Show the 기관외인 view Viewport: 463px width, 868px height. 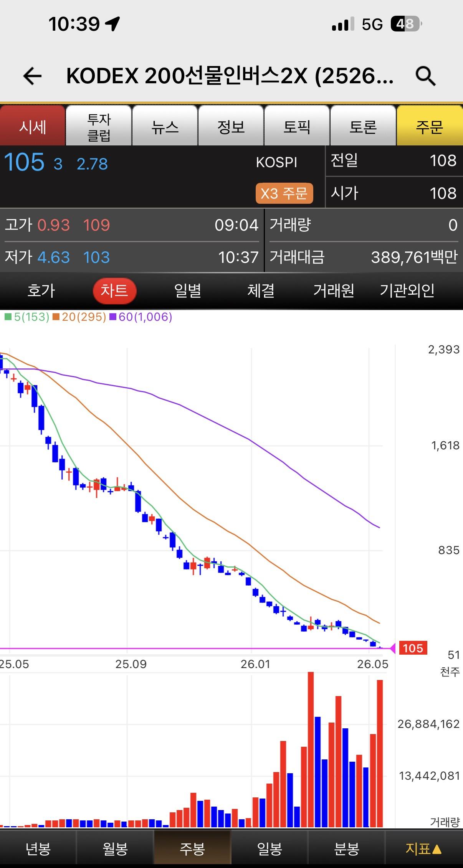click(x=407, y=290)
